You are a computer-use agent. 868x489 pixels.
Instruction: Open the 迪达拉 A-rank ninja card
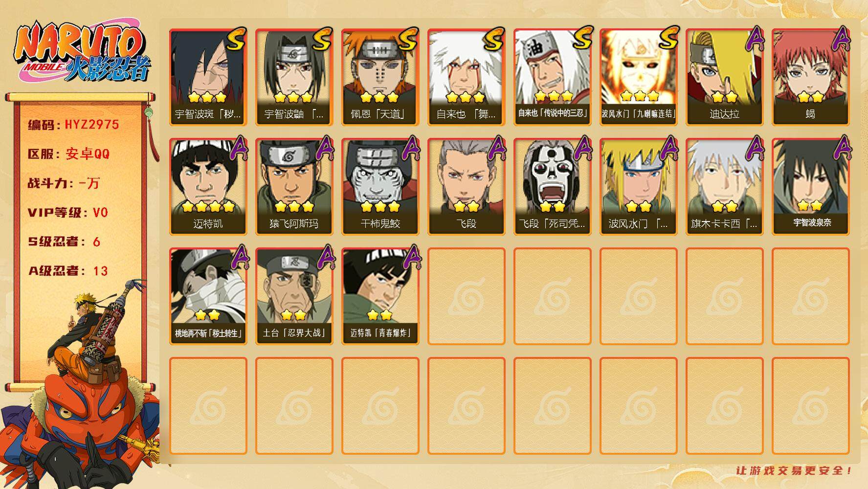(724, 77)
